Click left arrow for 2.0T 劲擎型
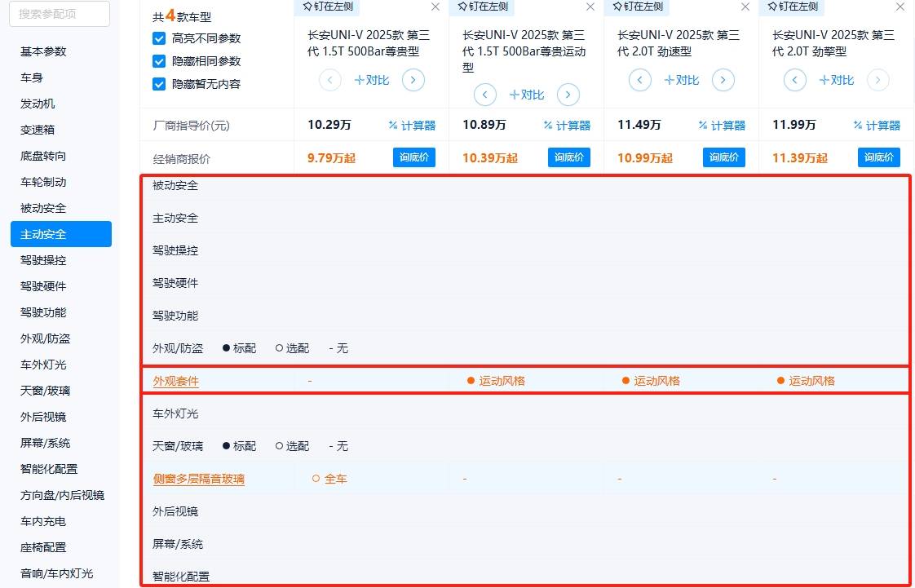The image size is (915, 588). 795,80
